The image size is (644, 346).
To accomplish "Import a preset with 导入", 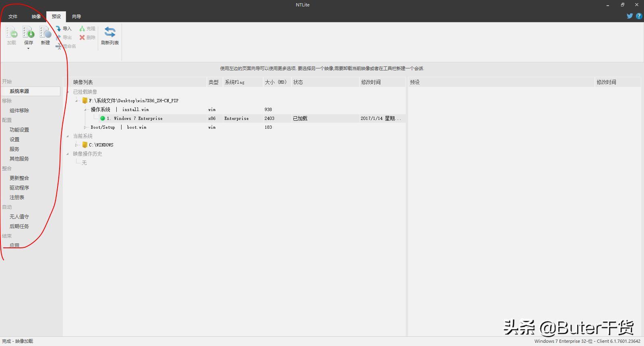I will point(64,29).
